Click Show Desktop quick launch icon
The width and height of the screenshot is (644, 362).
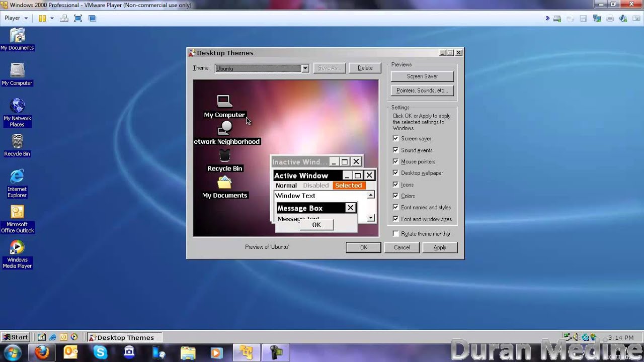(x=42, y=337)
